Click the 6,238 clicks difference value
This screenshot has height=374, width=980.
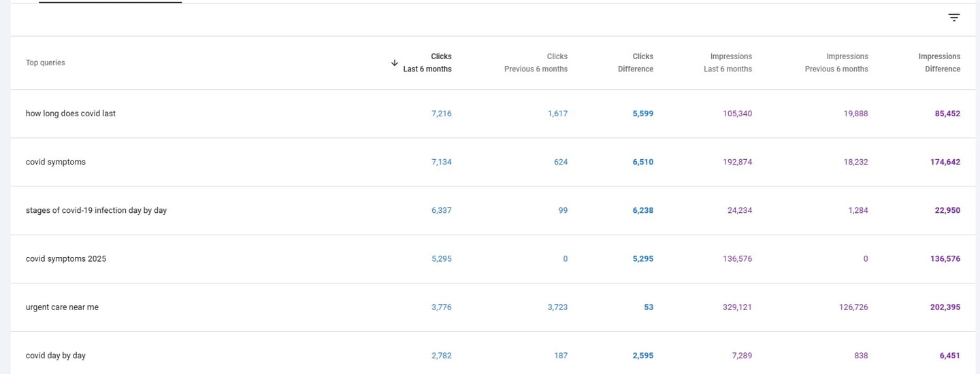click(x=642, y=210)
